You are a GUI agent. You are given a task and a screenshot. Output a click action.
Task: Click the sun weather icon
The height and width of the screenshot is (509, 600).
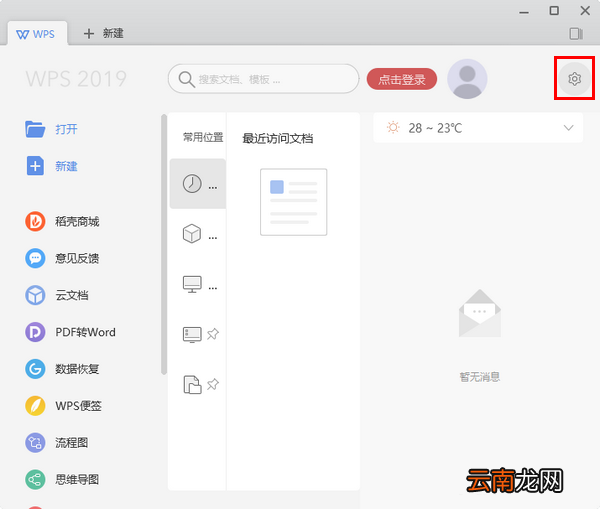pos(393,127)
